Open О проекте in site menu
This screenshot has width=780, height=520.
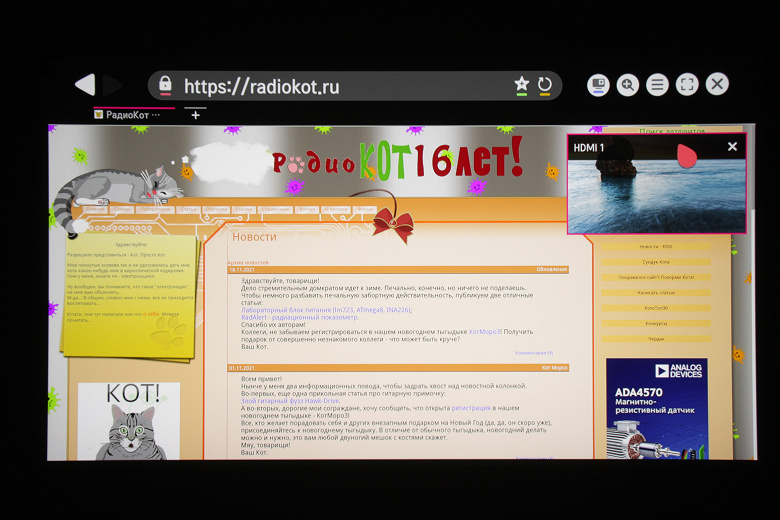tap(336, 209)
